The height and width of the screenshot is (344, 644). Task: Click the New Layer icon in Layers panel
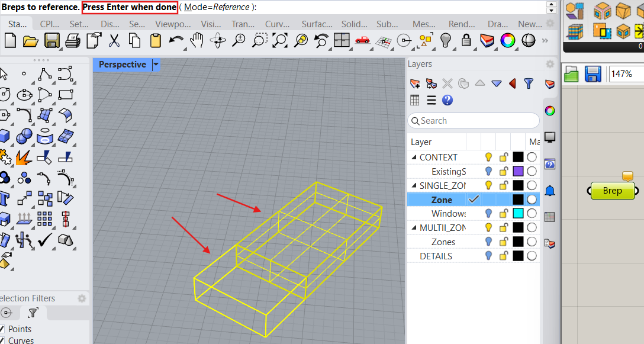pos(415,84)
